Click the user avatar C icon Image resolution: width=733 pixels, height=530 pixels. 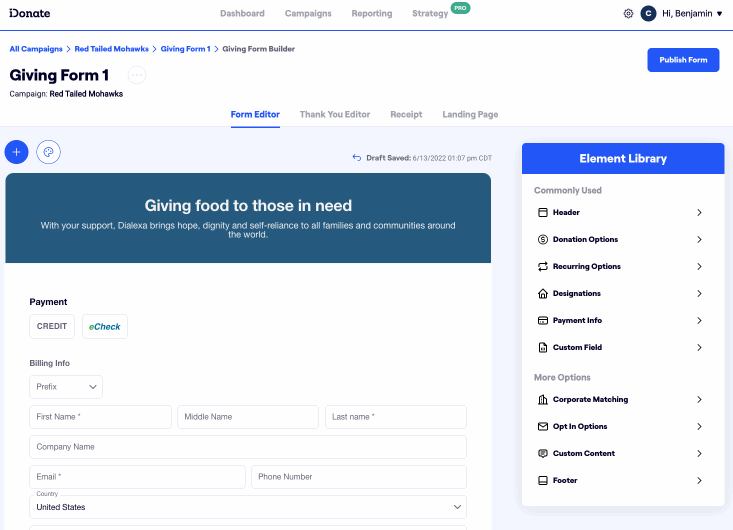tap(648, 14)
